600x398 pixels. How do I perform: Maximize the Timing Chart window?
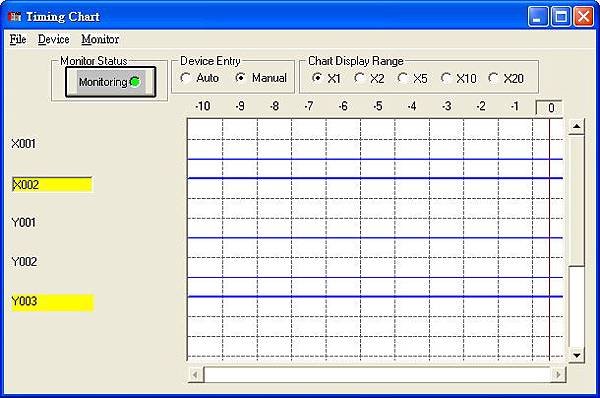[x=561, y=17]
